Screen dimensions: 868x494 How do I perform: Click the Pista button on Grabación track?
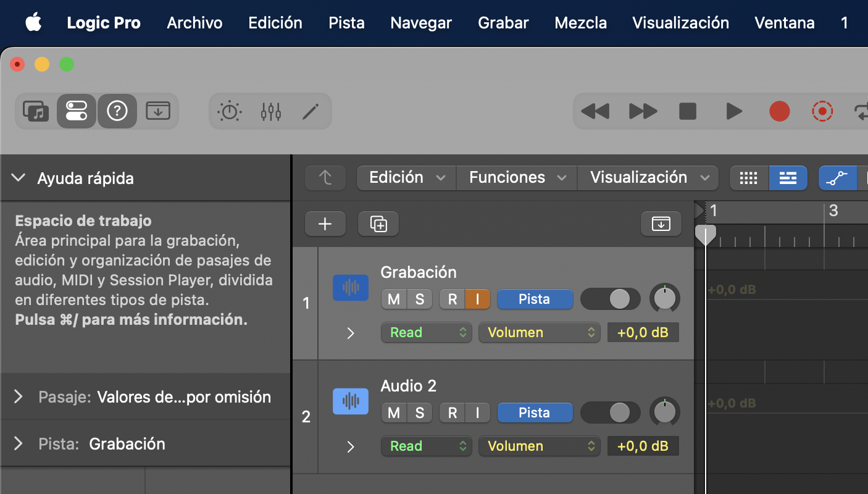click(535, 299)
